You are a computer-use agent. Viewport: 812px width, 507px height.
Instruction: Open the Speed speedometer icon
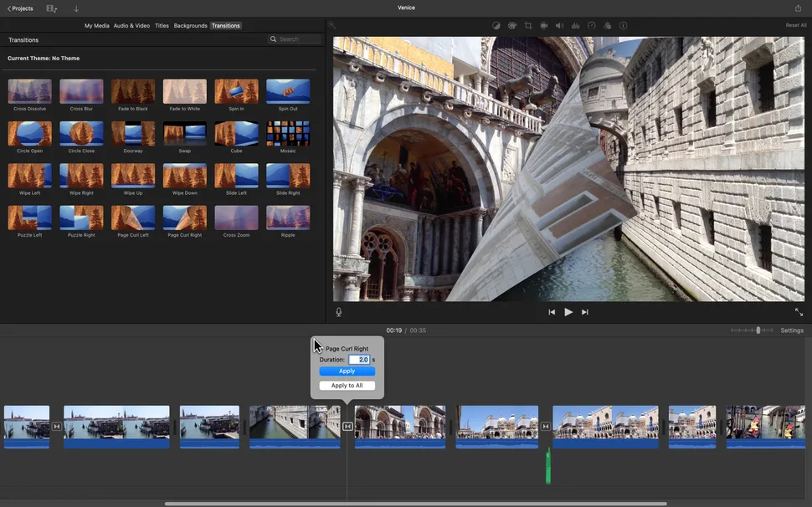[591, 26]
